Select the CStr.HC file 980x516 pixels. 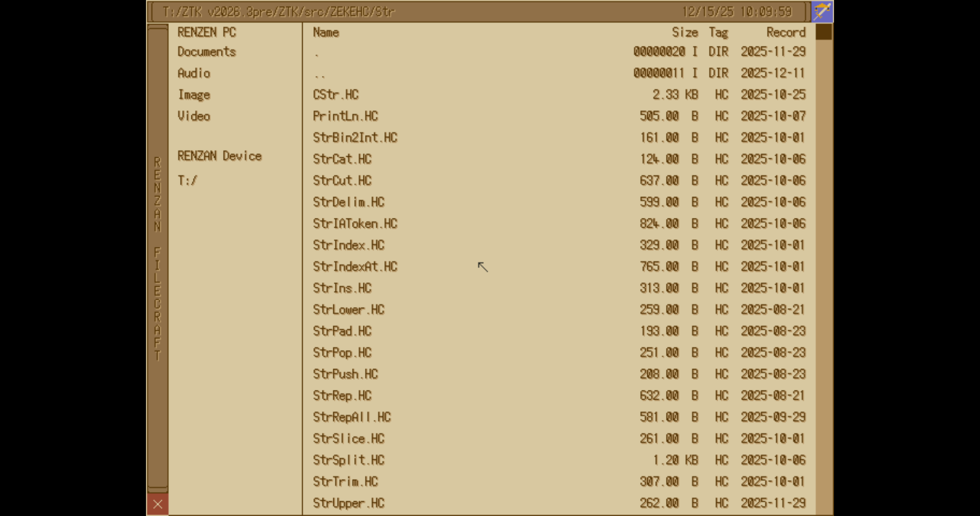(x=559, y=94)
